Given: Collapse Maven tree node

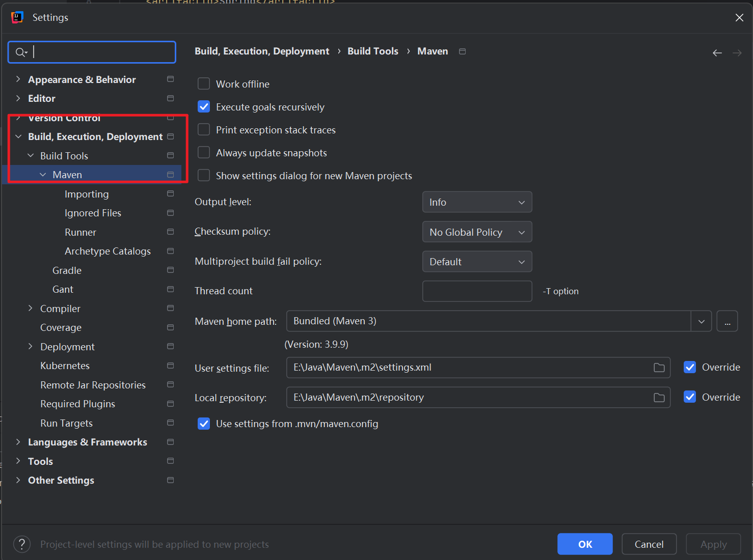Looking at the screenshot, I should 43,175.
